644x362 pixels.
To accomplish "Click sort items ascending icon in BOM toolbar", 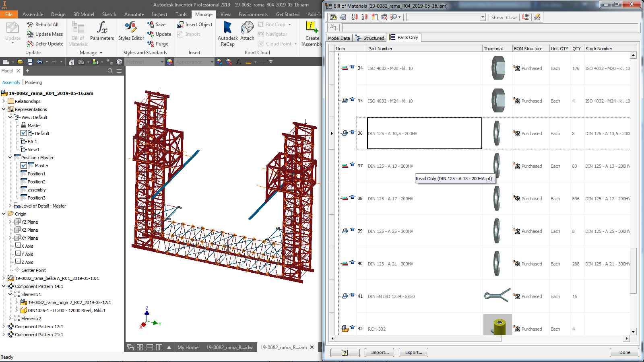I will click(355, 17).
